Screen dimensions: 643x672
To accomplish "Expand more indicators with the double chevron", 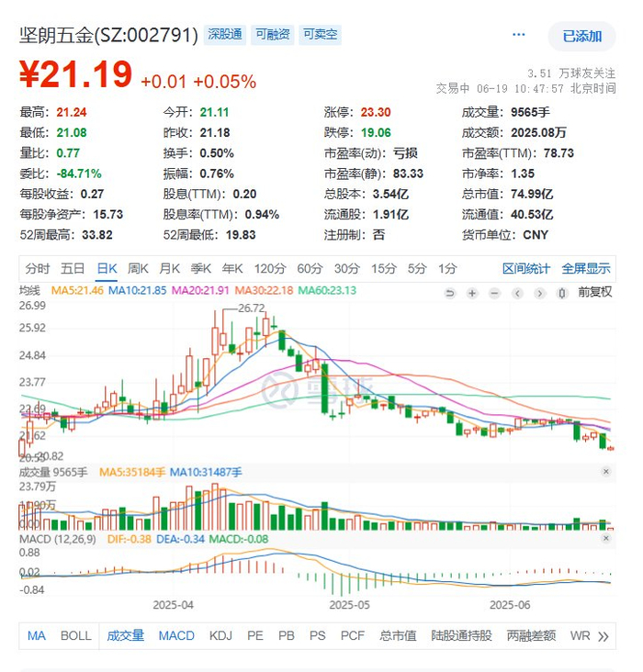I will coord(604,636).
